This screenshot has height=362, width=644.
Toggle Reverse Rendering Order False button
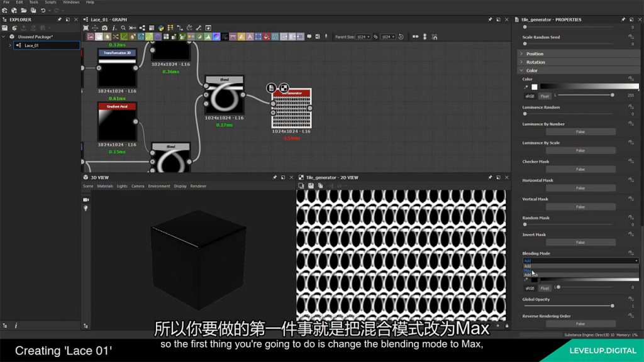pos(580,324)
